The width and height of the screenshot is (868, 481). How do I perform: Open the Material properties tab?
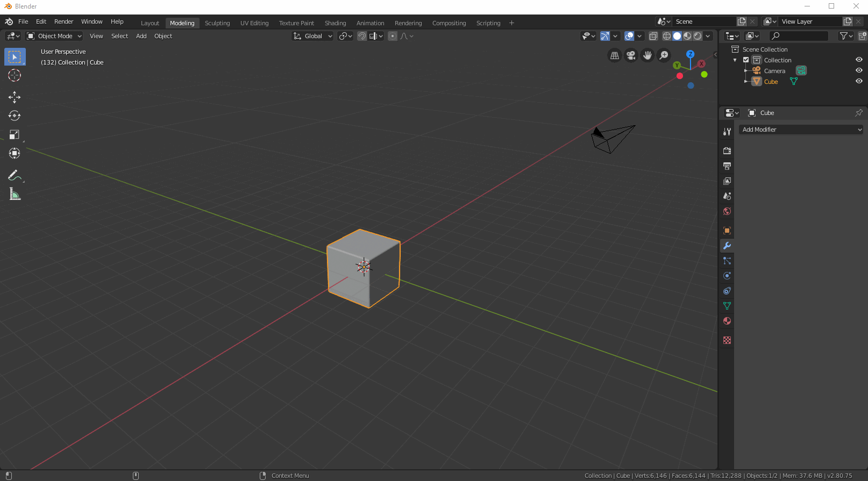(727, 321)
